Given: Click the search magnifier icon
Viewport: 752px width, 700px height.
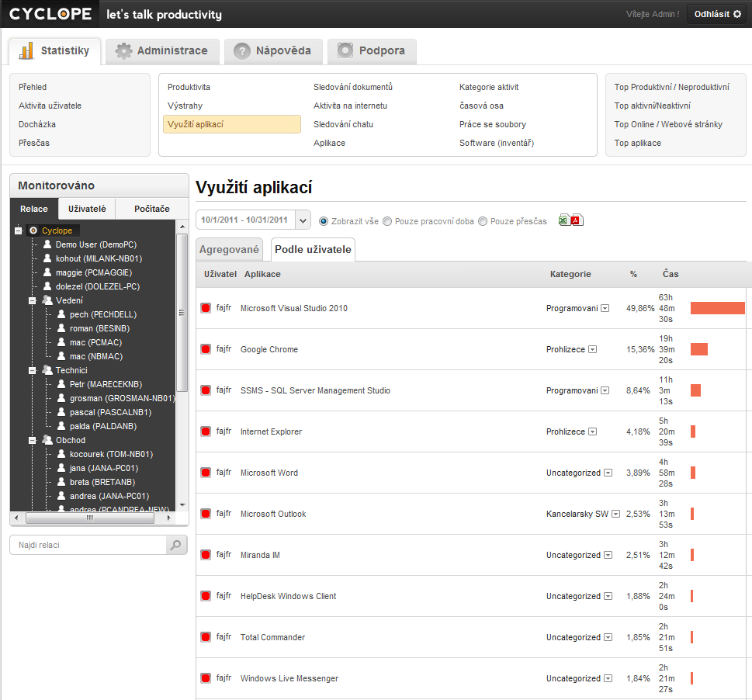Looking at the screenshot, I should 176,545.
